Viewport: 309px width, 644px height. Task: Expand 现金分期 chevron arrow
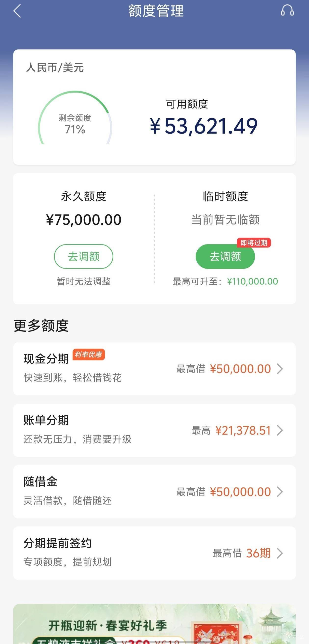280,369
